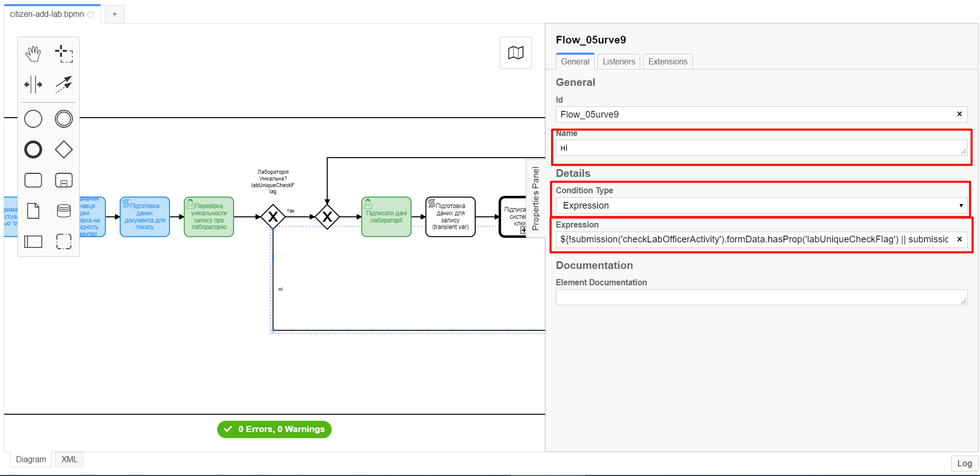Select the lasso tool
Image resolution: width=980 pixels, height=476 pixels.
click(64, 54)
